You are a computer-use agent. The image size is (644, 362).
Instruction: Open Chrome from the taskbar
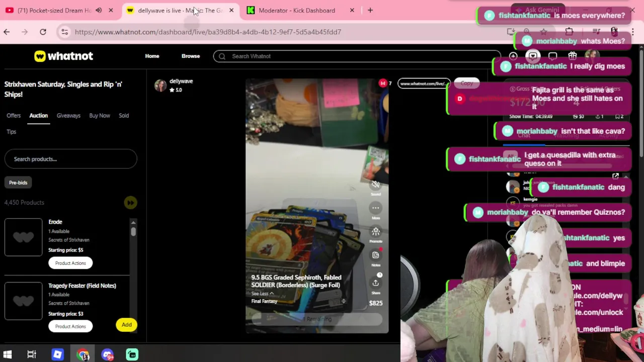coord(83,354)
